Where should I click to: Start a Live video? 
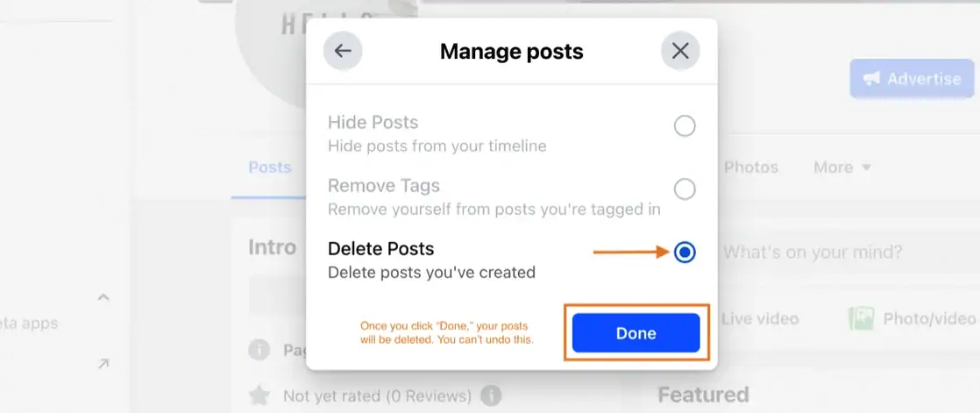pyautogui.click(x=760, y=318)
